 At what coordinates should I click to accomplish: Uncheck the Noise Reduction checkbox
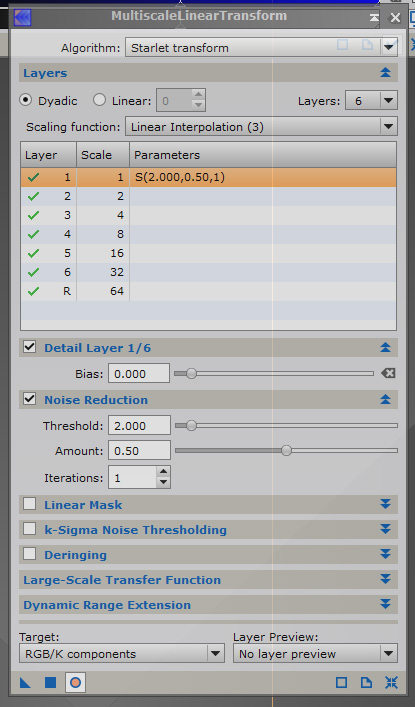[30, 399]
